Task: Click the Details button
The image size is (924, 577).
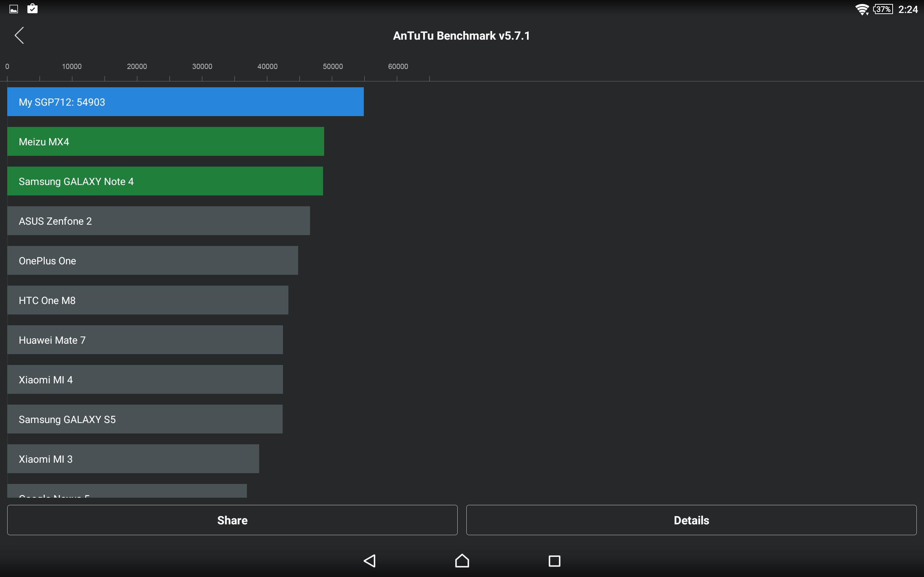Action: [x=691, y=520]
